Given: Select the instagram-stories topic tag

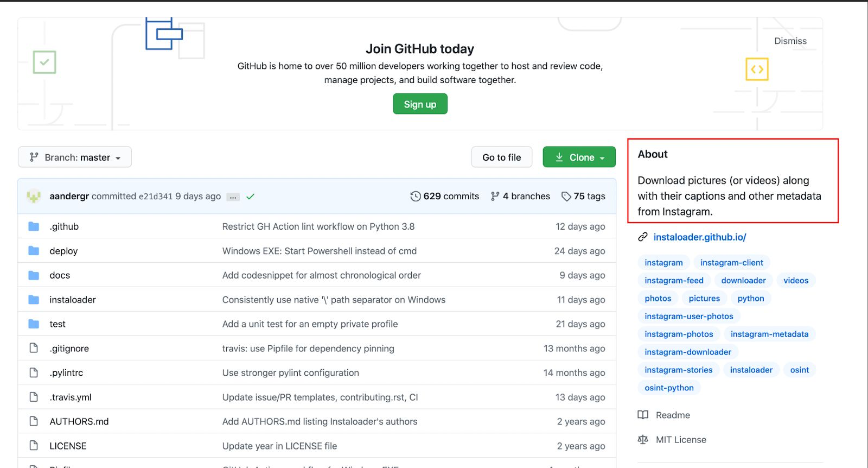Looking at the screenshot, I should pyautogui.click(x=678, y=370).
